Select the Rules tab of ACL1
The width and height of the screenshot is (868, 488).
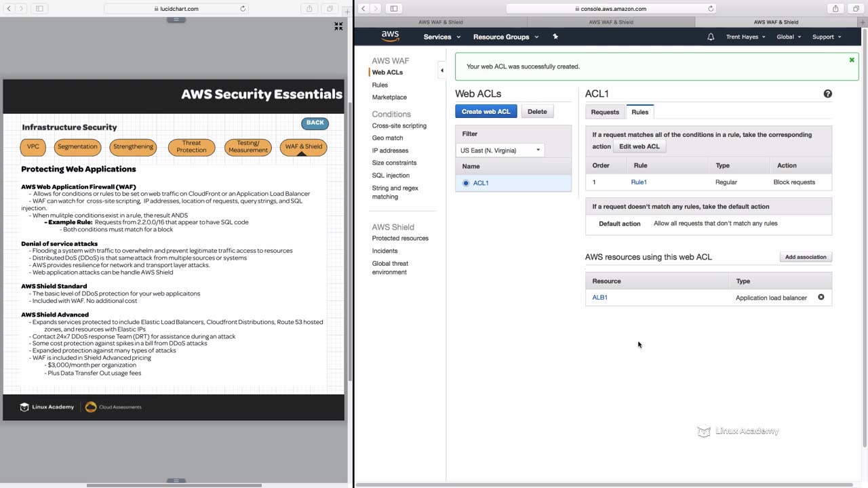pyautogui.click(x=640, y=112)
